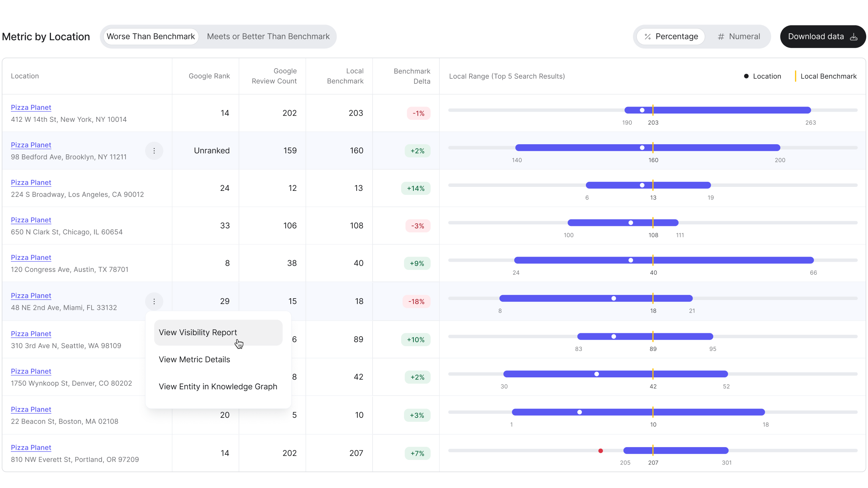Click the Benchmark Delta column header
The image size is (868, 488).
412,76
